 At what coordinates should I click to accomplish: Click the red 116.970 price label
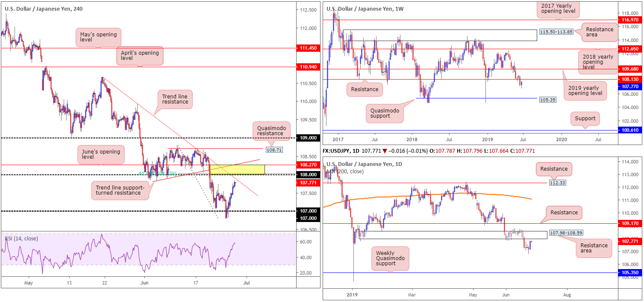[630, 20]
